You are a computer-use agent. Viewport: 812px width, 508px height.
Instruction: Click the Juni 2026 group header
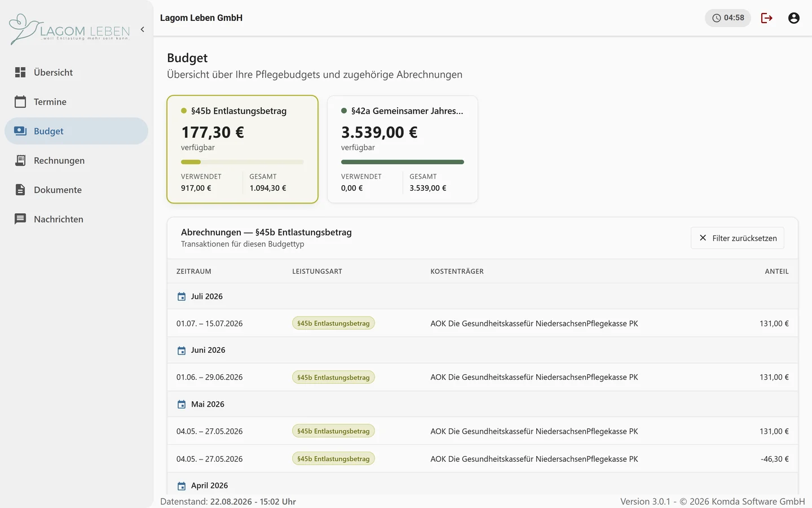tap(483, 350)
